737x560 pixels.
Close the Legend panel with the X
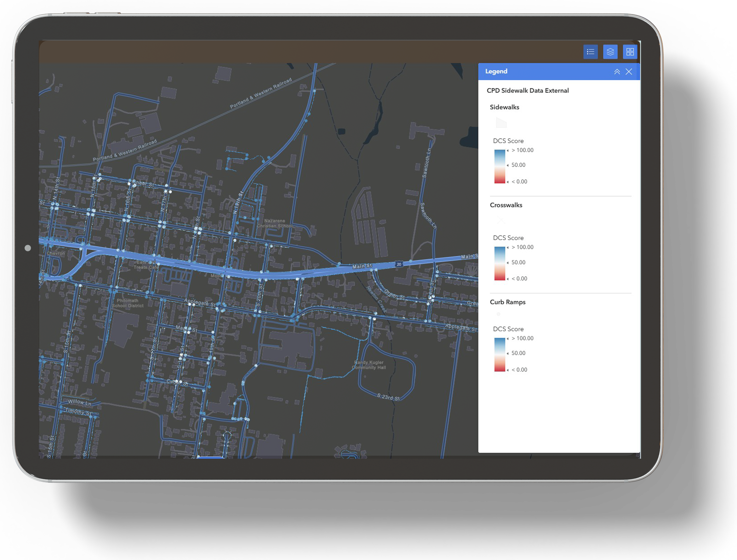click(x=629, y=71)
